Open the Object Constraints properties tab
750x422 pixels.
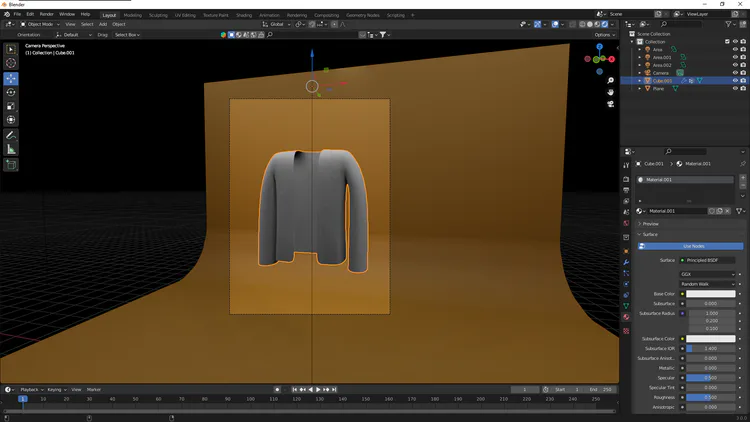click(626, 295)
